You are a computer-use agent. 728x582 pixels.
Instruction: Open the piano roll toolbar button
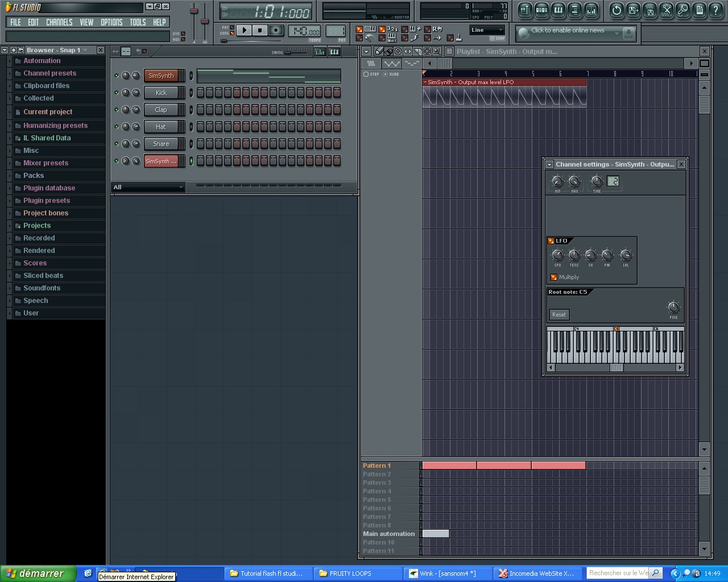click(x=558, y=10)
